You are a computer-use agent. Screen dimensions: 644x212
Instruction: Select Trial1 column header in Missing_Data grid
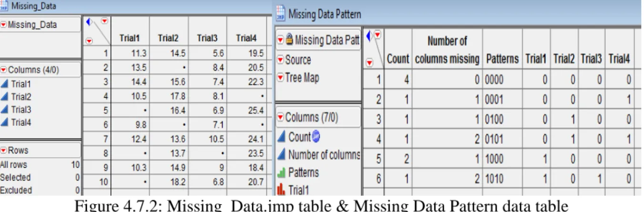(130, 38)
